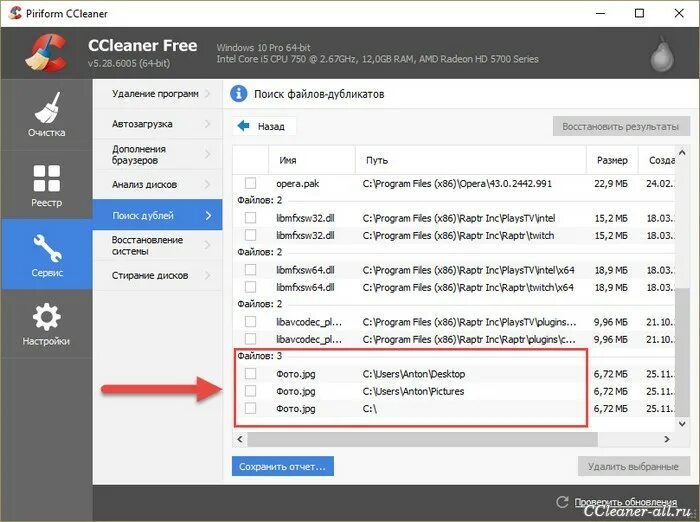Tick libmfxsw64.dll in PlaysTV\intel\x64
The image size is (700, 522).
[250, 270]
